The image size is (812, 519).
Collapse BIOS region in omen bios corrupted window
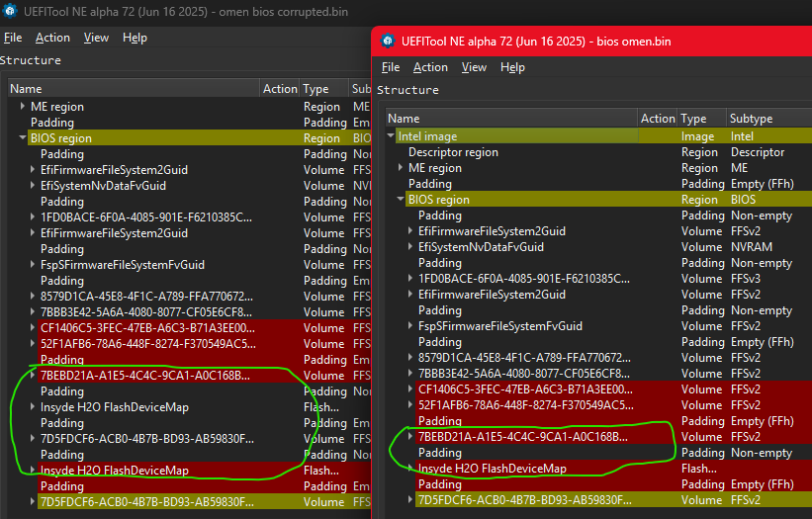click(23, 138)
